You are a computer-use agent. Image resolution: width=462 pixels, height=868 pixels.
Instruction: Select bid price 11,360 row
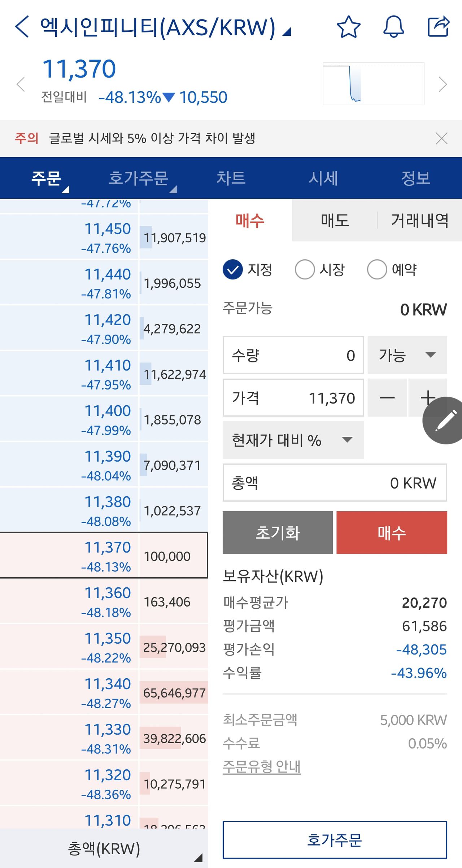click(x=104, y=602)
